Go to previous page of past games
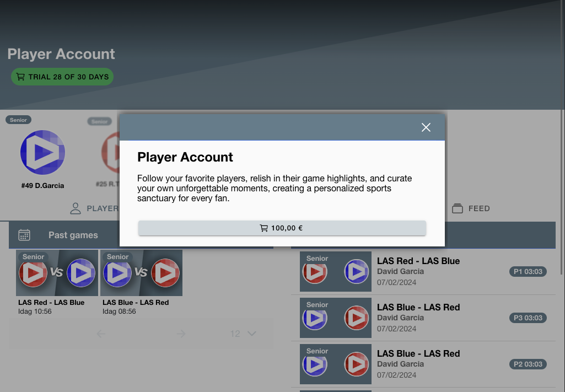Viewport: 565px width, 392px height. [101, 334]
